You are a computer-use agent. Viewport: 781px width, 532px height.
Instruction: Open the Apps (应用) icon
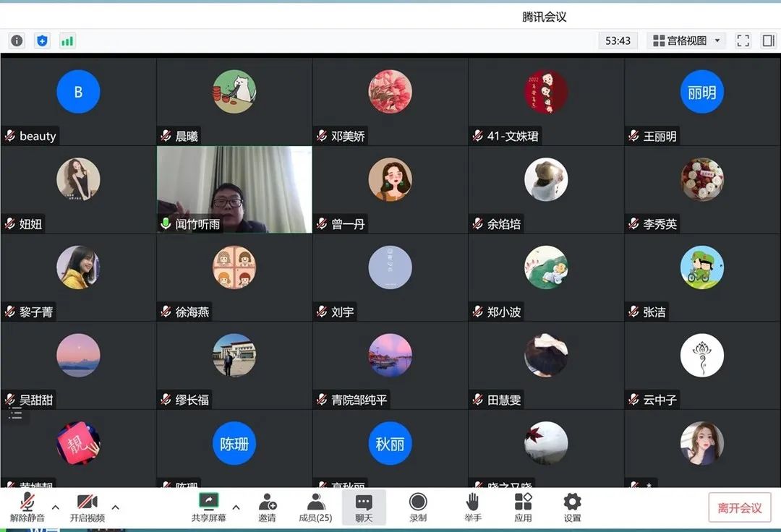(x=523, y=507)
